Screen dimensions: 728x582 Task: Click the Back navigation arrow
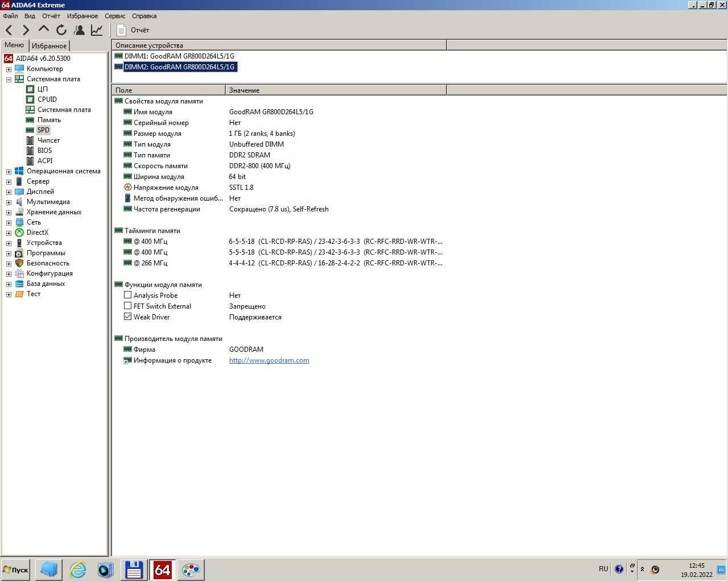9,30
